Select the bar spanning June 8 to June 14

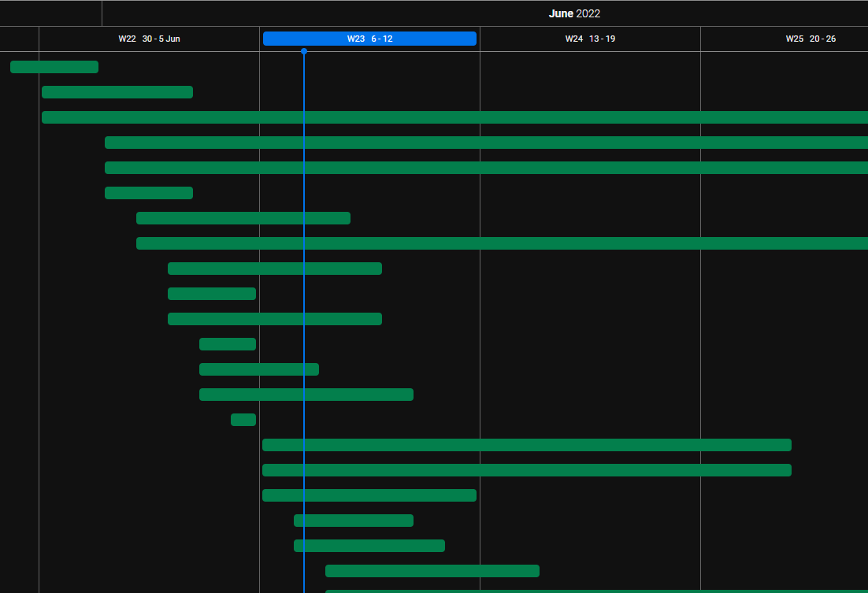click(x=432, y=571)
